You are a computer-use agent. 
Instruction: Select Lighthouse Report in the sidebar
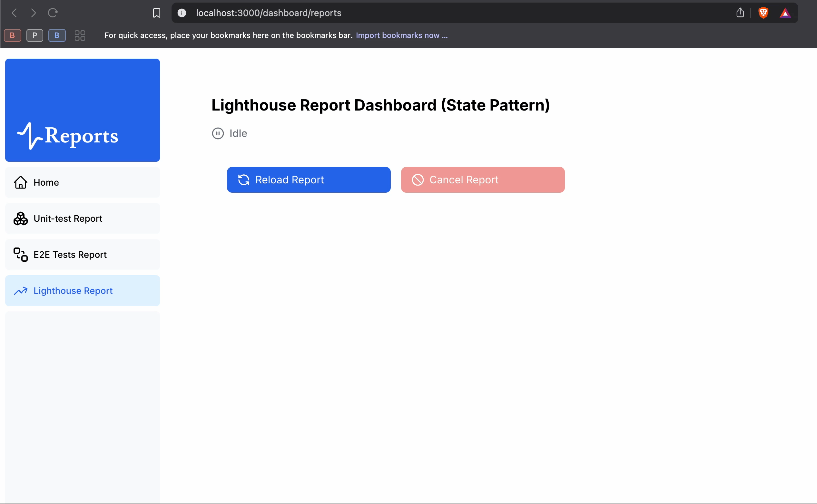tap(82, 291)
